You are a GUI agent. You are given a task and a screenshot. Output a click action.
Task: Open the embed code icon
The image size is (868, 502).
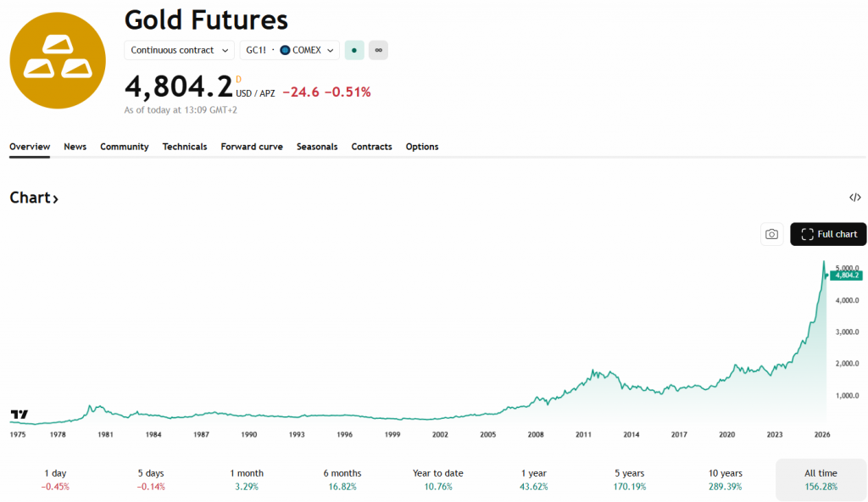point(854,198)
